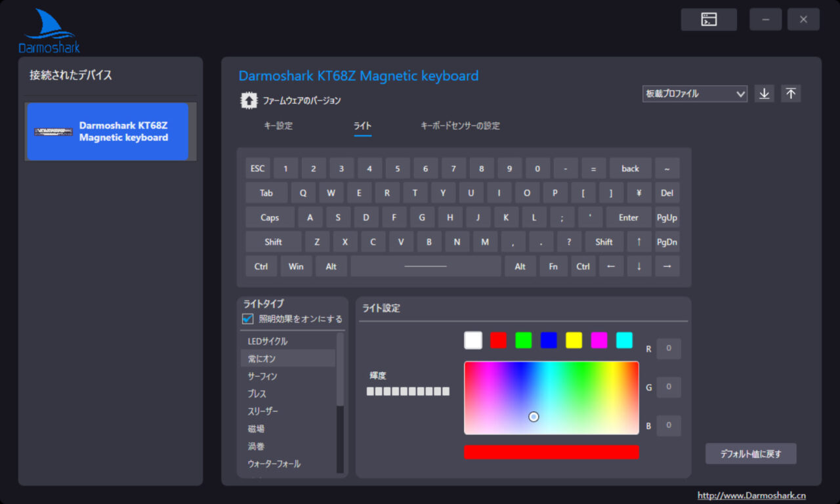
Task: Click the Darmoshark shark logo
Action: [49, 30]
